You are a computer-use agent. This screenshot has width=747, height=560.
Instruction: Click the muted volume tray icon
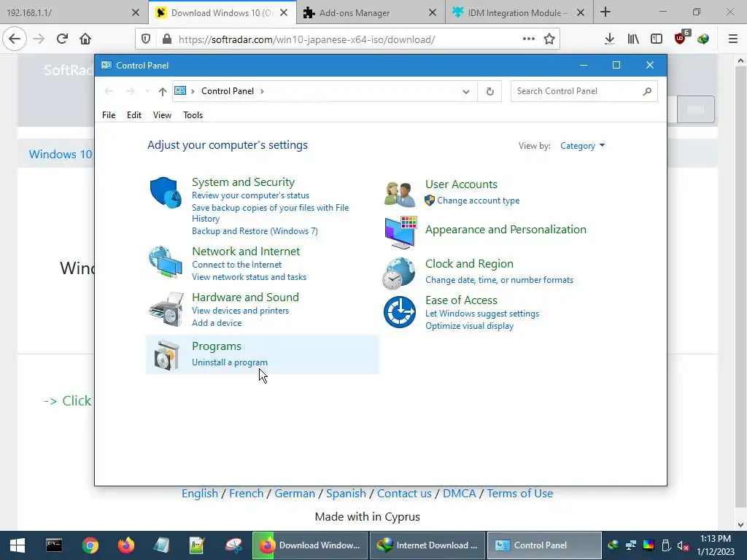pos(683,545)
